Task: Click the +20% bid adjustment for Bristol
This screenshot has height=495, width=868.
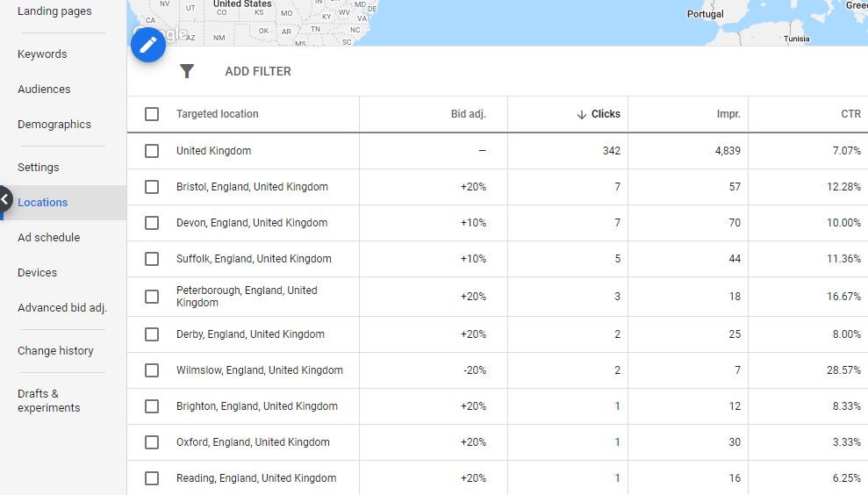Action: pyautogui.click(x=473, y=187)
